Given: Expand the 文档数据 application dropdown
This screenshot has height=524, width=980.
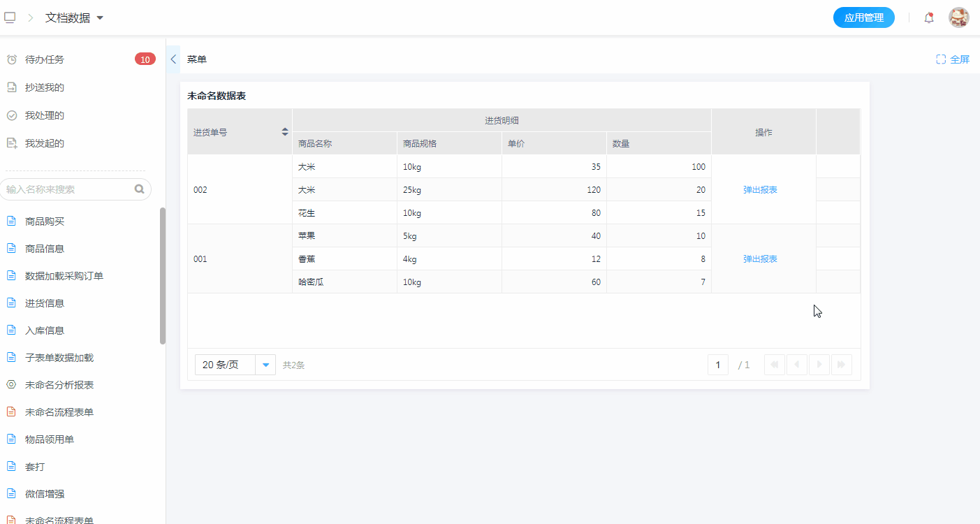Looking at the screenshot, I should [100, 18].
